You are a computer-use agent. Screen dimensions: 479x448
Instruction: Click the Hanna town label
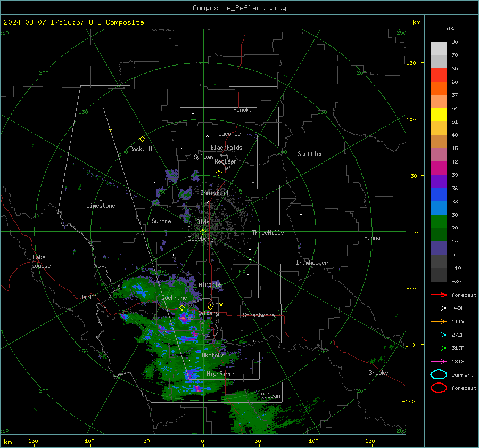click(x=372, y=238)
